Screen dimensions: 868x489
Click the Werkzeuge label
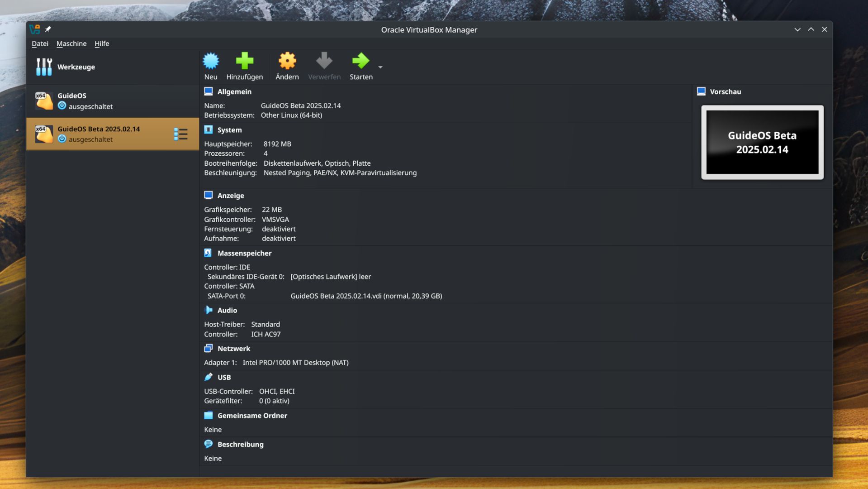(76, 67)
